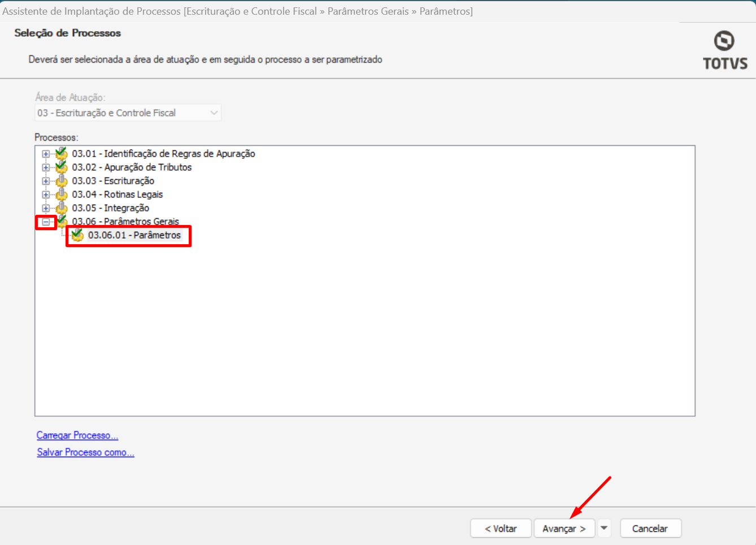Expand the 03.03 Escrituração tree node
The image size is (756, 545).
(x=46, y=181)
